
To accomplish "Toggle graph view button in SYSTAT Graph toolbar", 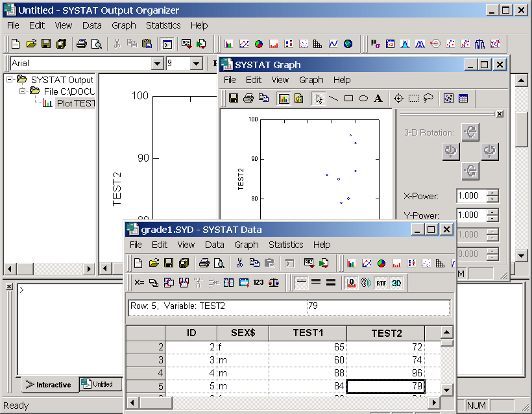I will click(284, 99).
